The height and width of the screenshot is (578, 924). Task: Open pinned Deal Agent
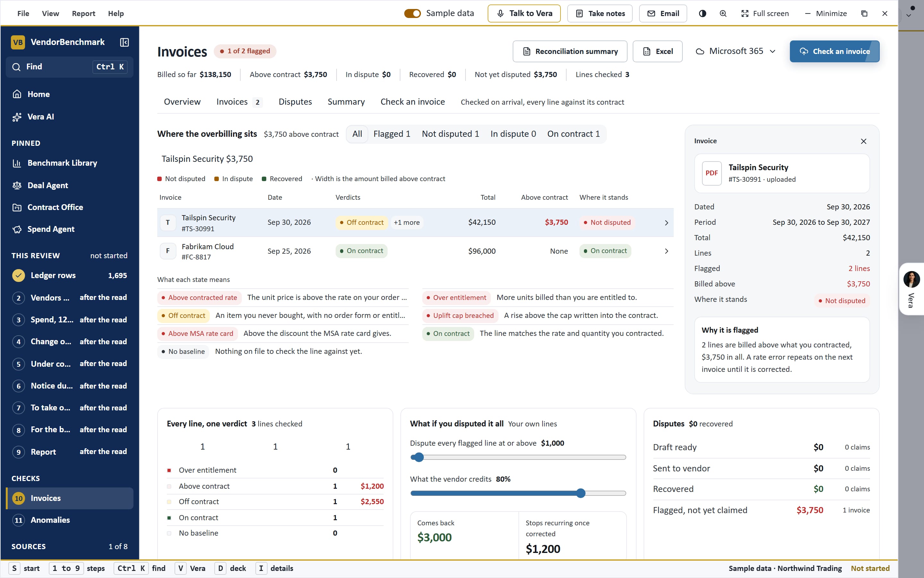coord(70,185)
